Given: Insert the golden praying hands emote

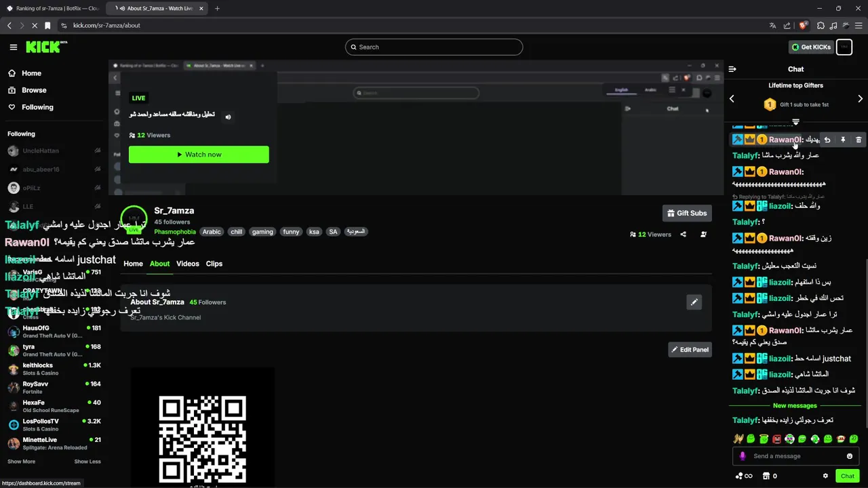Looking at the screenshot, I should pos(738,439).
